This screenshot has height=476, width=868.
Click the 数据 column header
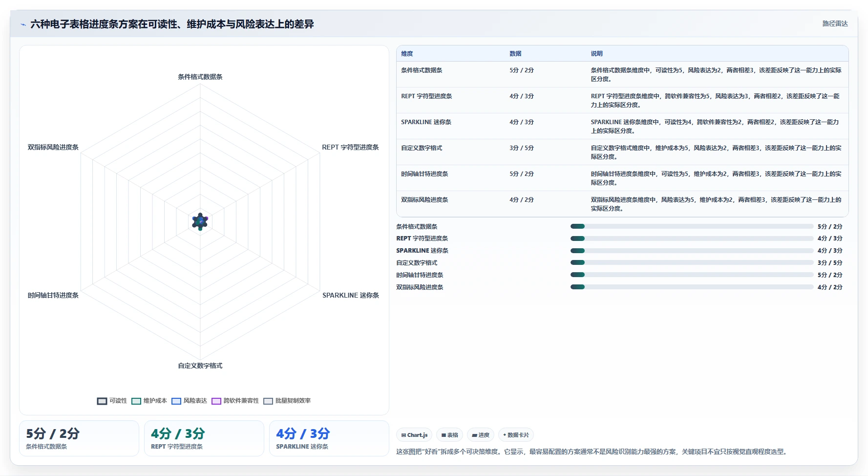pos(515,54)
